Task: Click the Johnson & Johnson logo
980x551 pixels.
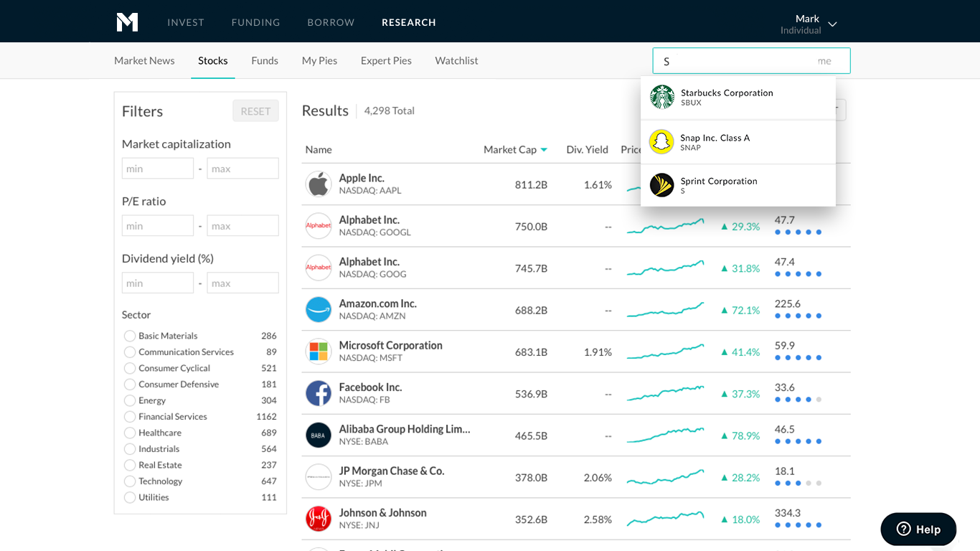Action: (x=319, y=519)
